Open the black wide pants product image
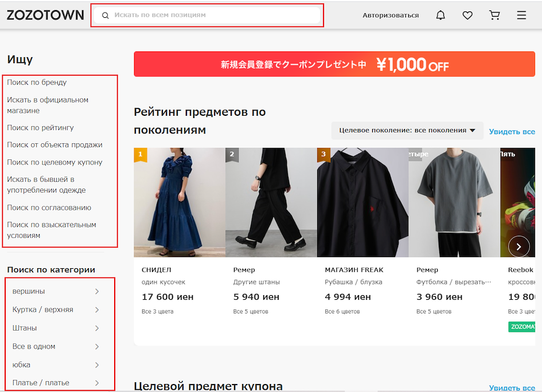 [271, 202]
